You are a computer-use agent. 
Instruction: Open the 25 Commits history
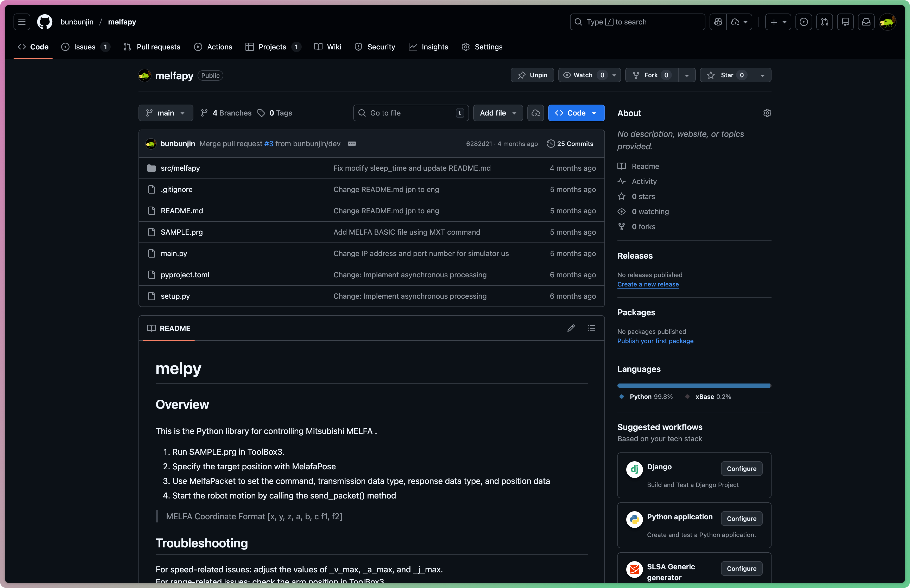pyautogui.click(x=570, y=144)
